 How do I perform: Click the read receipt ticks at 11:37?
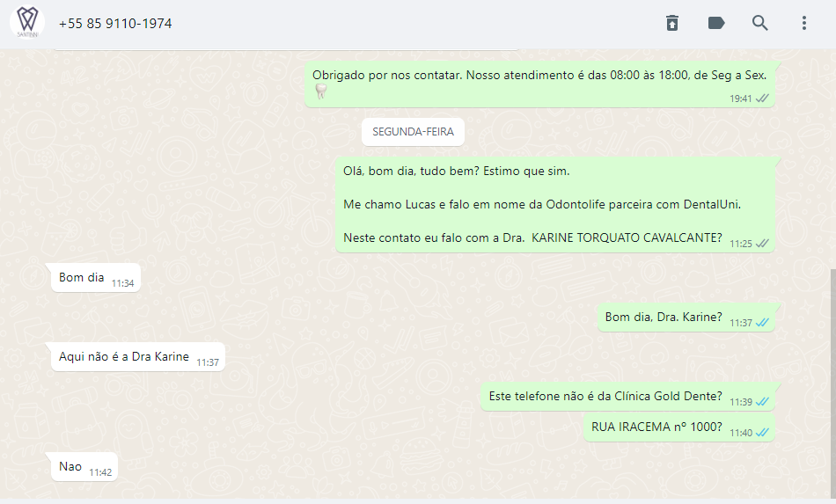pos(763,323)
